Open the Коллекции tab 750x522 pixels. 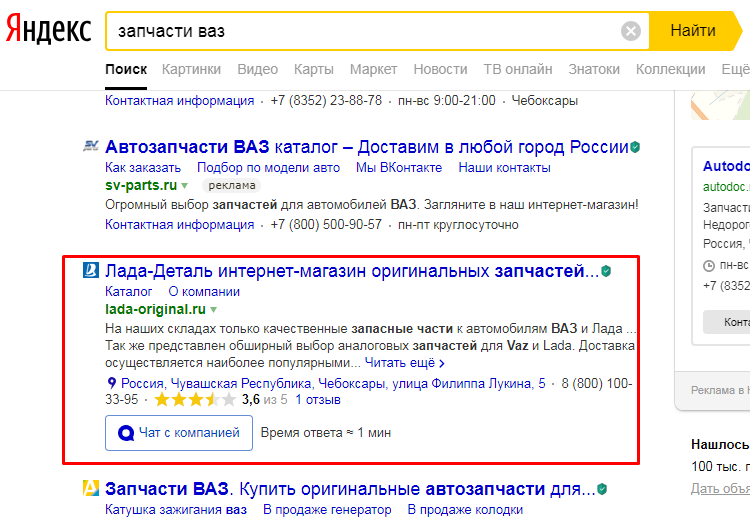point(670,69)
